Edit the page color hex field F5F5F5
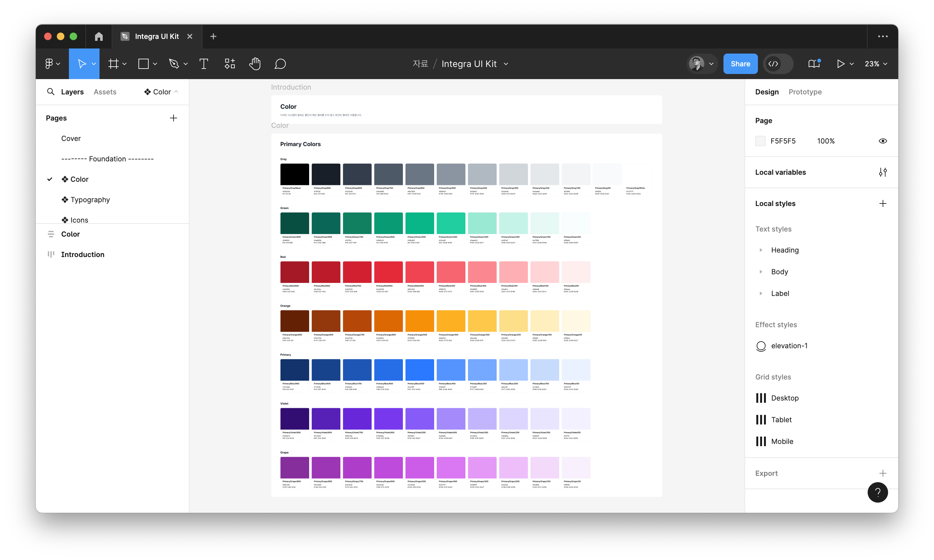Image resolution: width=934 pixels, height=560 pixels. (783, 141)
